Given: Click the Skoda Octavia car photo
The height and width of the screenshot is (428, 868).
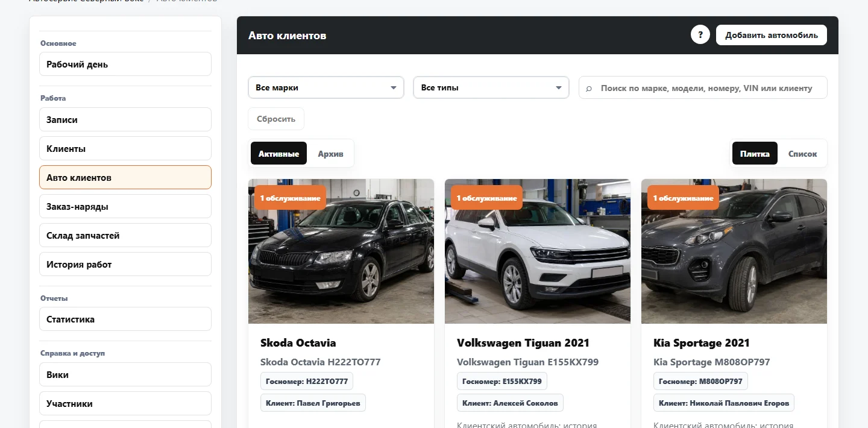Looking at the screenshot, I should (341, 251).
